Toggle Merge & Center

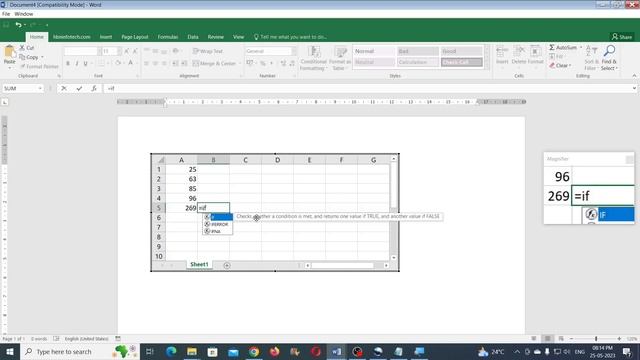click(x=214, y=63)
